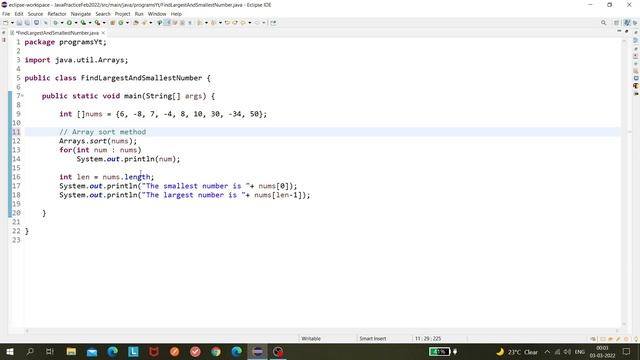
Task: Open the notification center icon
Action: 627,352
